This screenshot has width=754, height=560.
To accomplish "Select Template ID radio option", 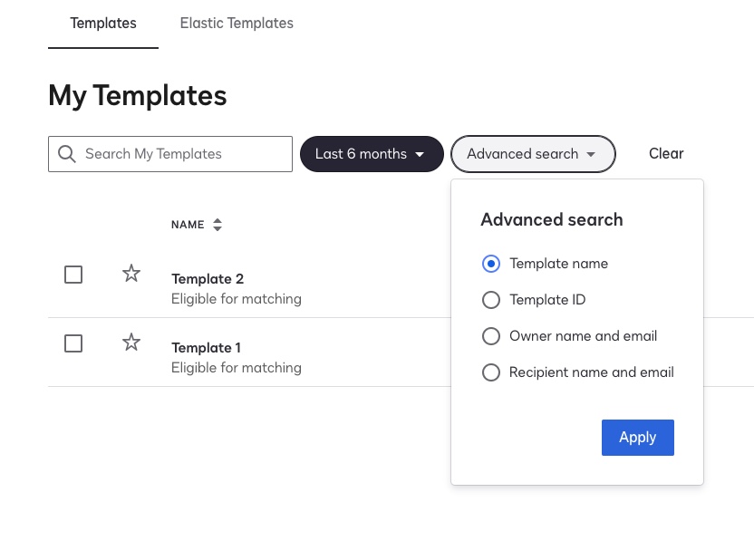I will click(x=491, y=300).
